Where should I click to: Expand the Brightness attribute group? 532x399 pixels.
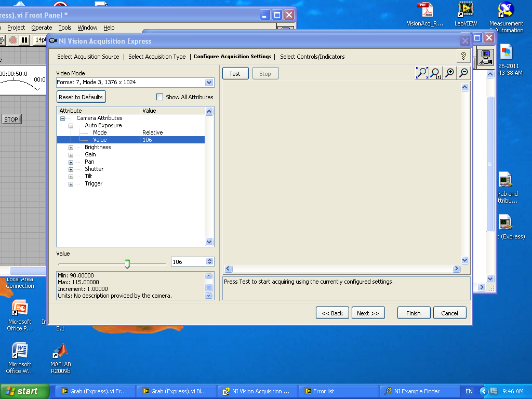(71, 147)
